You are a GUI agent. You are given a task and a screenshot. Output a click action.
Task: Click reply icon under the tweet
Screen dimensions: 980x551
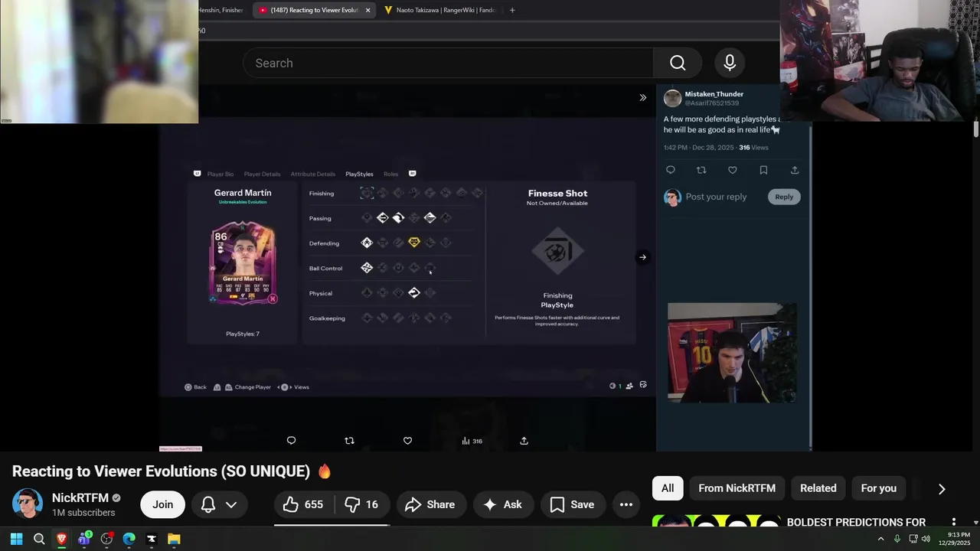[x=671, y=170]
